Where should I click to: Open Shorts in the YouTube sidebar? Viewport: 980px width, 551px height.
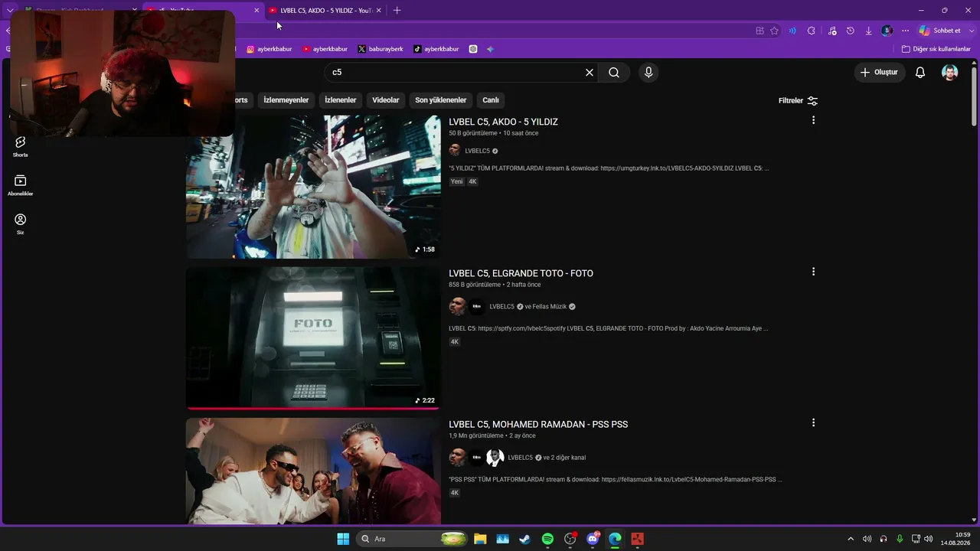(x=21, y=146)
